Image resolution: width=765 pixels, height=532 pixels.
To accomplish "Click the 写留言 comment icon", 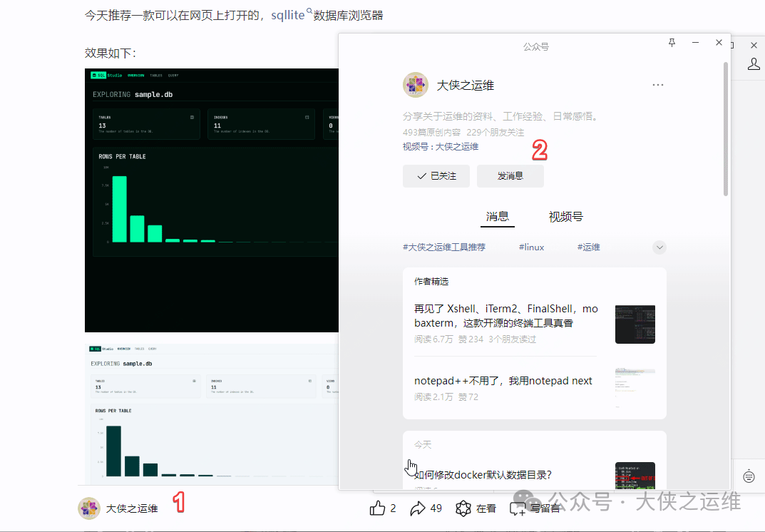I will tap(517, 508).
